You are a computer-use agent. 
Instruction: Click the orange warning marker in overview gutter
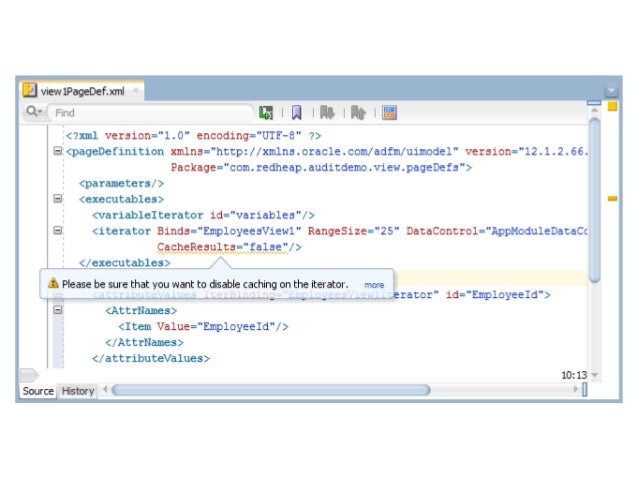(x=612, y=199)
